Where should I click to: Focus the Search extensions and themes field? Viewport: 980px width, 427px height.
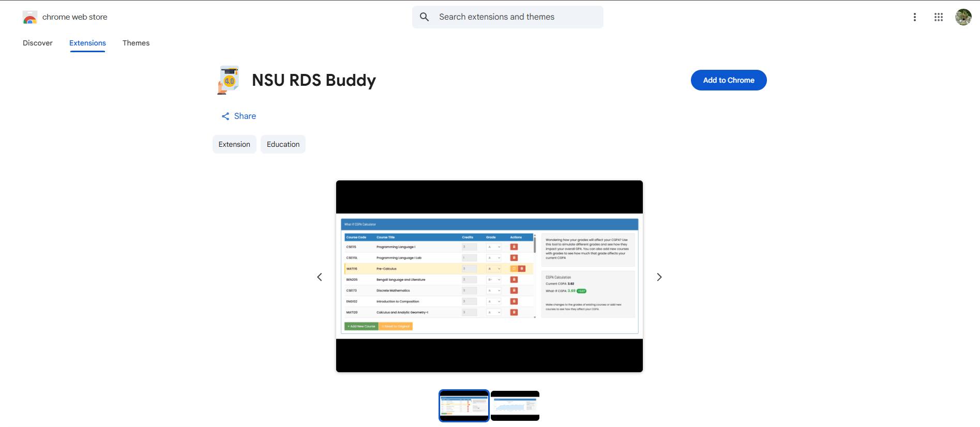point(507,17)
